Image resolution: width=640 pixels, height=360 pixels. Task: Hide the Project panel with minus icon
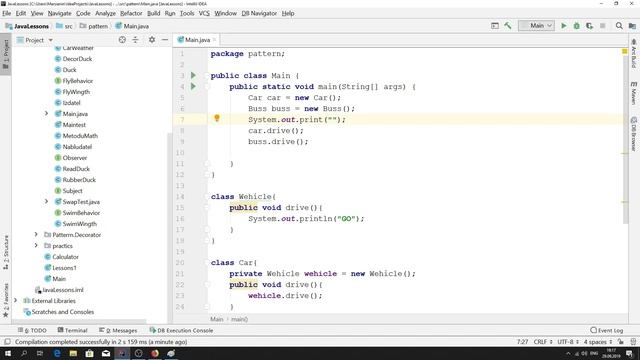pos(165,40)
